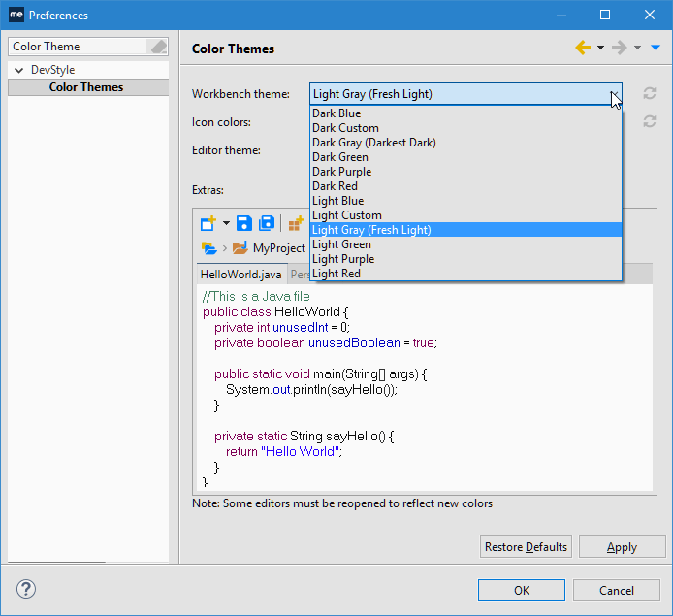
Task: Close the Workbench theme combo box arrow
Action: [x=613, y=94]
